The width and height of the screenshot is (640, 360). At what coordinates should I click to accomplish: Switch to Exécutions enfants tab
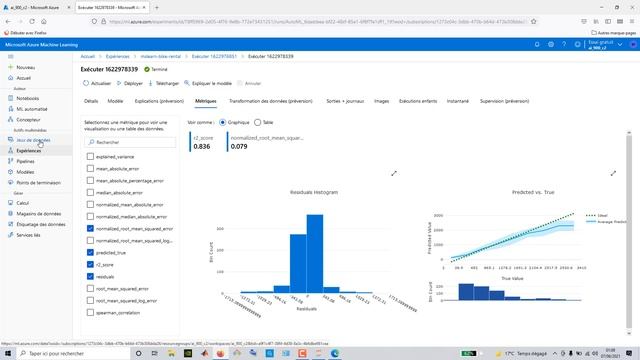tap(418, 101)
